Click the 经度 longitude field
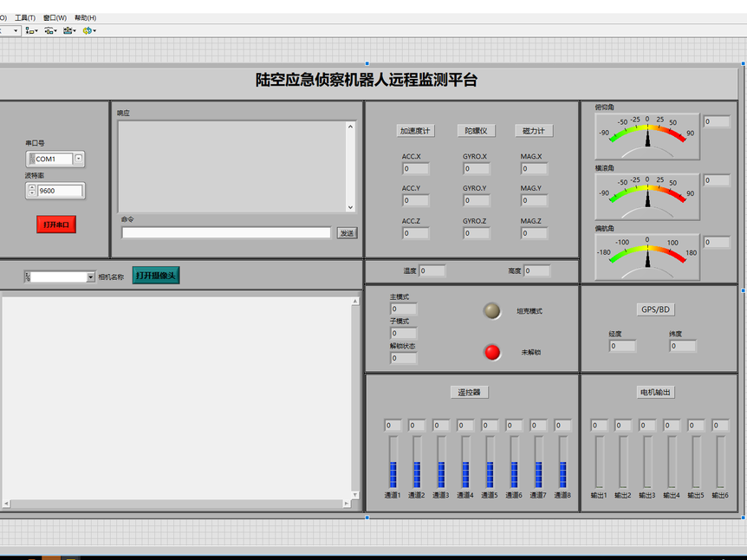 [x=622, y=346]
